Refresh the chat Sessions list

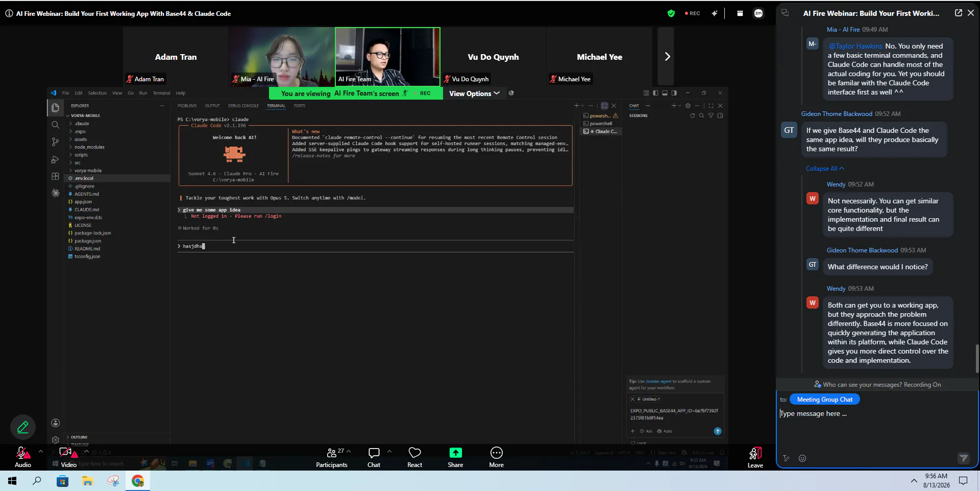coord(693,116)
